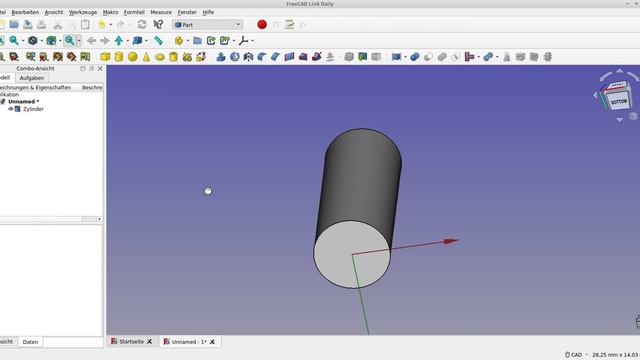
Task: Toggle visibility eye of Zylinder
Action: (x=11, y=109)
